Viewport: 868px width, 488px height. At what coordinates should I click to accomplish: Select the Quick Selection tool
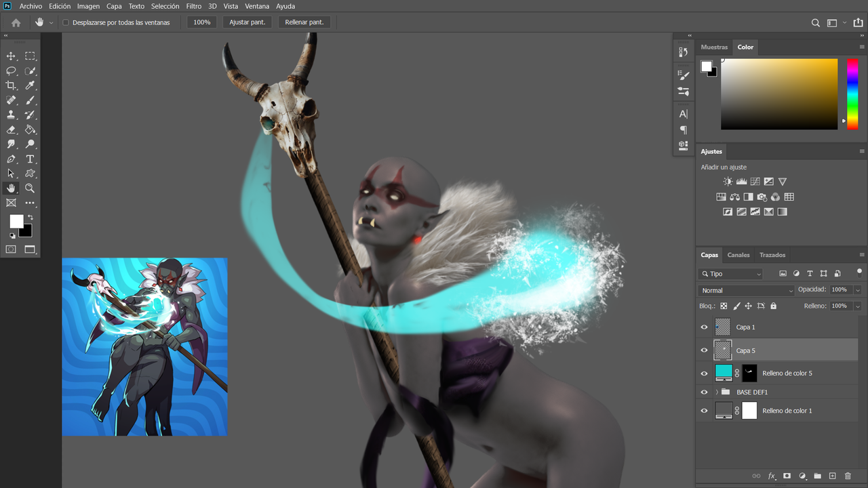[x=30, y=71]
